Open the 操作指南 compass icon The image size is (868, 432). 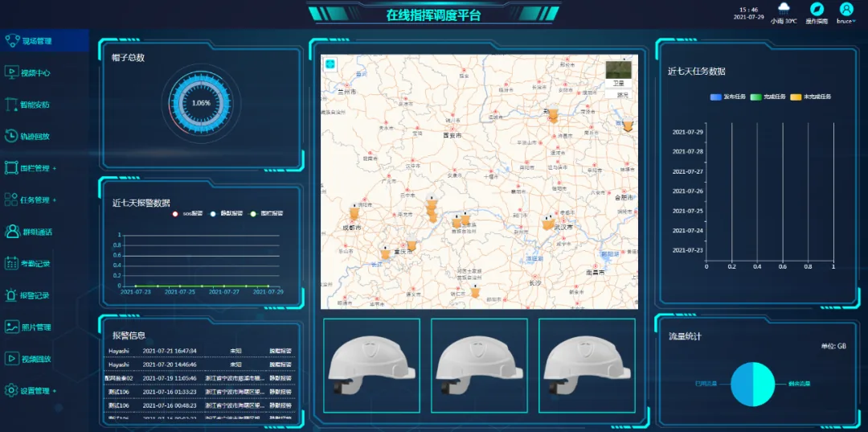pyautogui.click(x=817, y=9)
